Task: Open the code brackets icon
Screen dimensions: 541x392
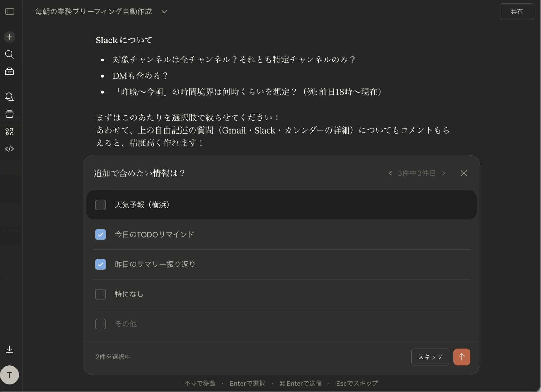Action: pyautogui.click(x=10, y=149)
